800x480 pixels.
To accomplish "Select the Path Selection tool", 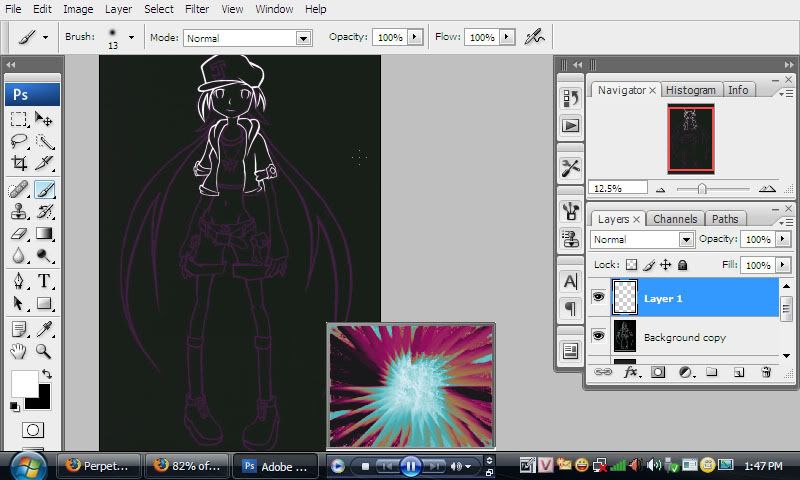I will click(19, 304).
